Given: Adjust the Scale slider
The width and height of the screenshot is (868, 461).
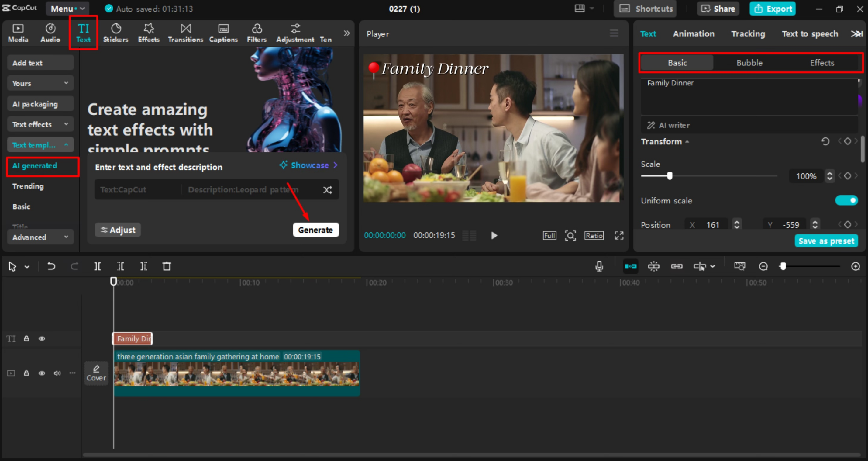Looking at the screenshot, I should click(x=670, y=176).
